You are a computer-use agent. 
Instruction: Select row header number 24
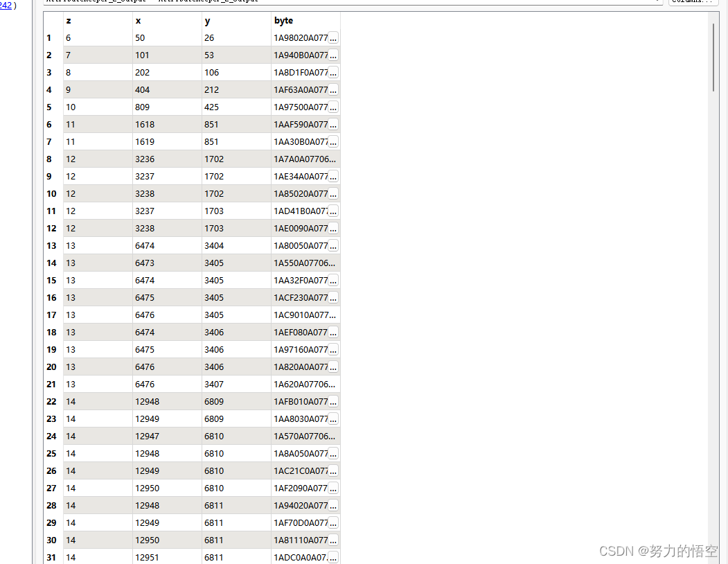pos(53,437)
